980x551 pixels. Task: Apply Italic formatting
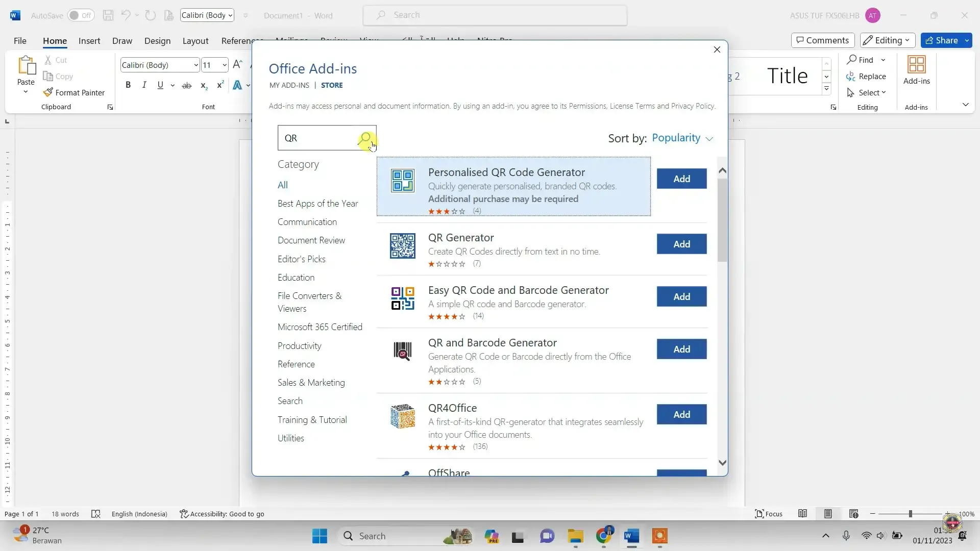point(144,85)
